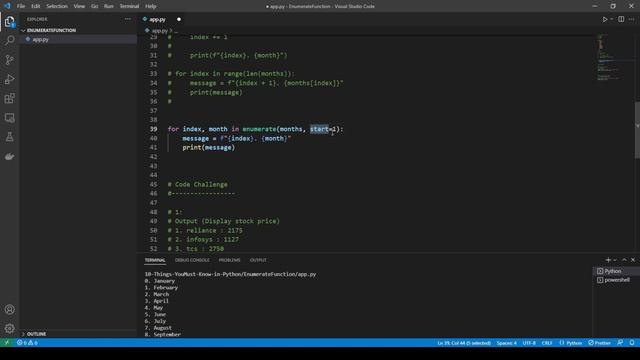
Task: Go to line via Ln 39 Col indicator
Action: pyautogui.click(x=464, y=343)
